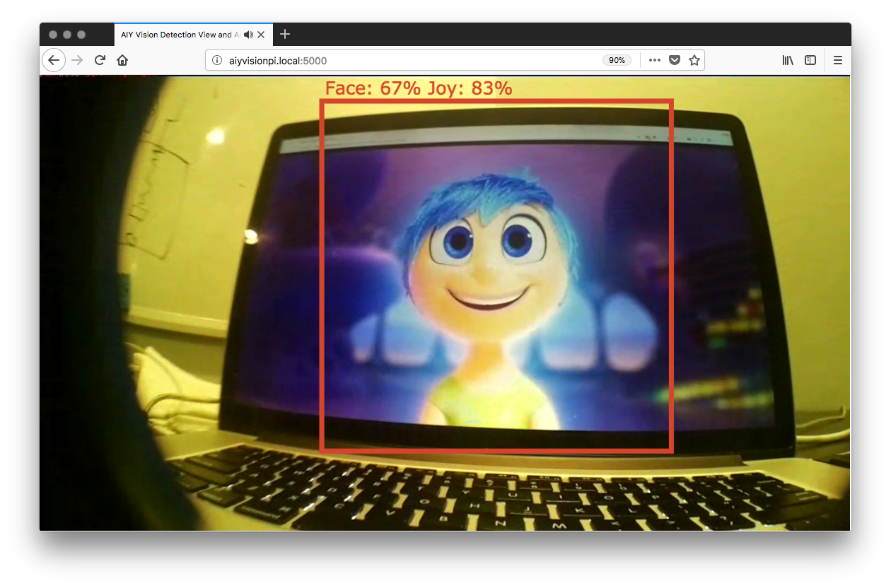Maximize the Firefox window
Image resolution: width=891 pixels, height=588 pixels.
coord(81,35)
